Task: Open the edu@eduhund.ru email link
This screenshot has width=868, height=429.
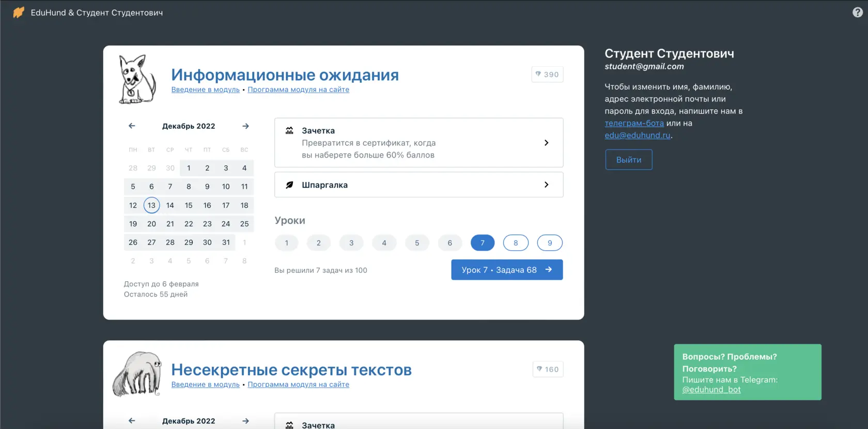Action: 638,135
